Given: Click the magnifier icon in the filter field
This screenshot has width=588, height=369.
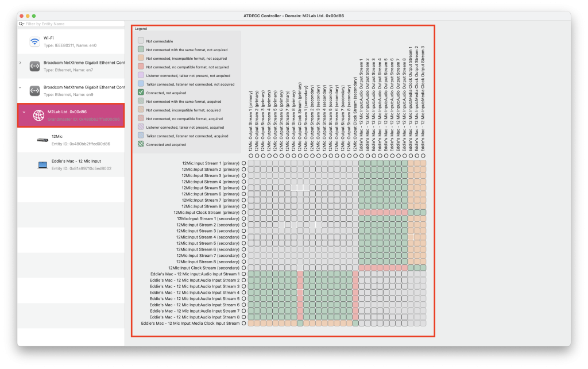Looking at the screenshot, I should coord(21,24).
